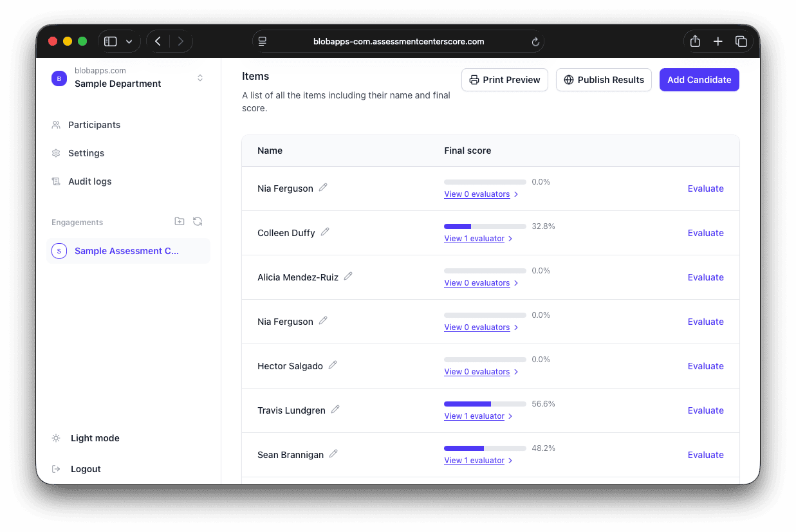Go back to the previous page
This screenshot has height=532, width=796.
tap(158, 41)
